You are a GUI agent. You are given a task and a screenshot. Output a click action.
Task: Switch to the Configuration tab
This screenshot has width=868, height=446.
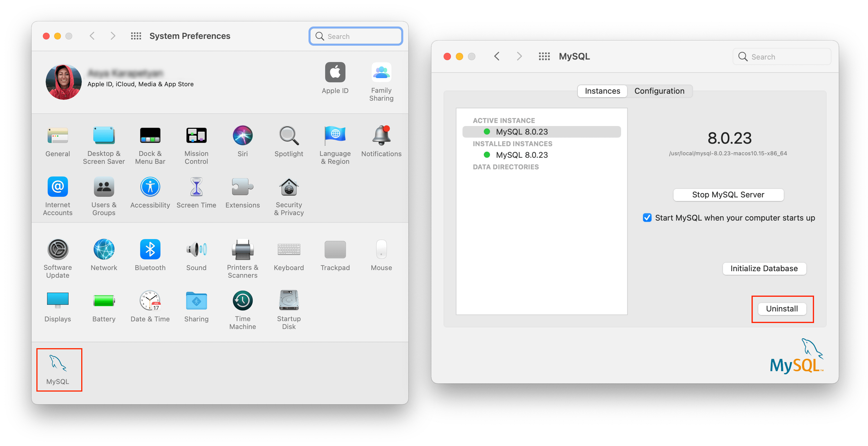pyautogui.click(x=659, y=91)
